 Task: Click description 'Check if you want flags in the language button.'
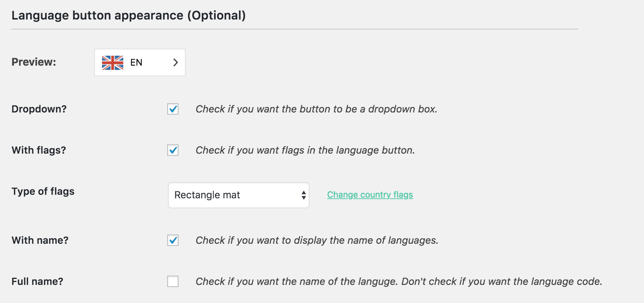305,150
